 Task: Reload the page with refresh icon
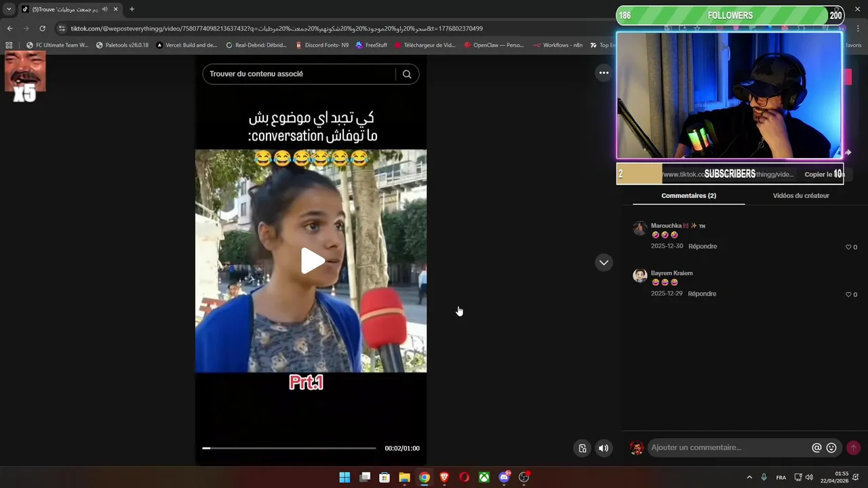[42, 28]
